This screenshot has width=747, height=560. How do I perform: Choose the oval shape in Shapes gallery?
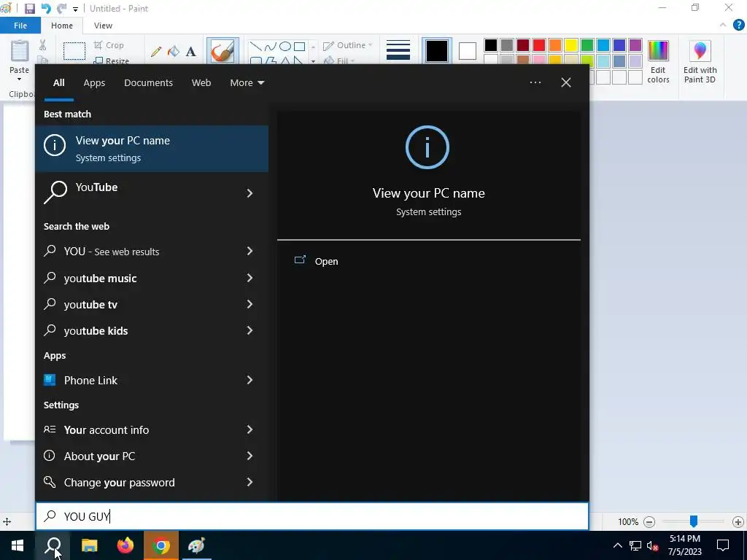(285, 46)
